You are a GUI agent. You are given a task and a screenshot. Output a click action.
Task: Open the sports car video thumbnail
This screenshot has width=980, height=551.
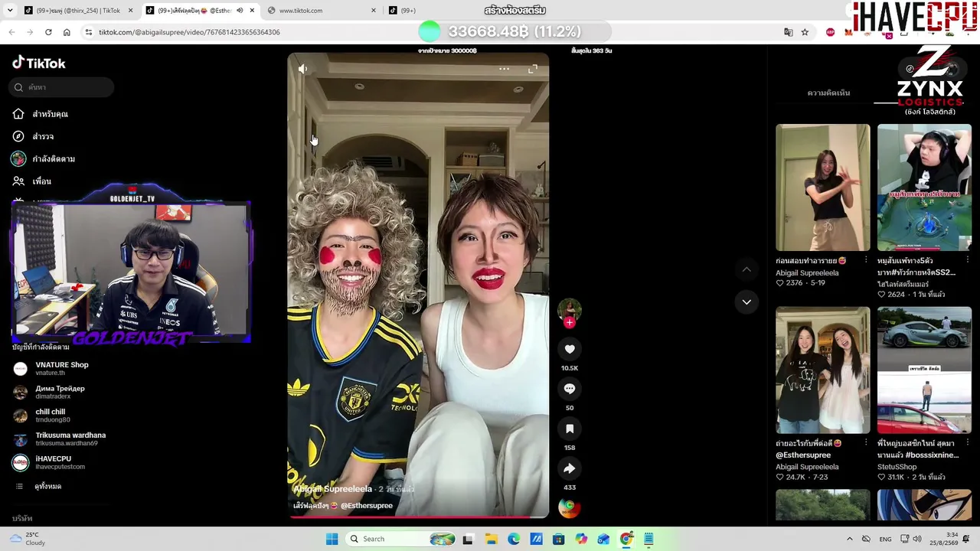tap(924, 370)
